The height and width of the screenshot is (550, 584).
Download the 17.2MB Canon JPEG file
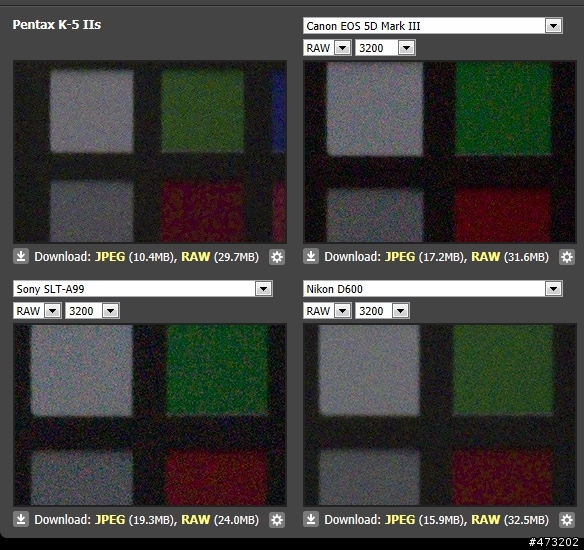400,257
